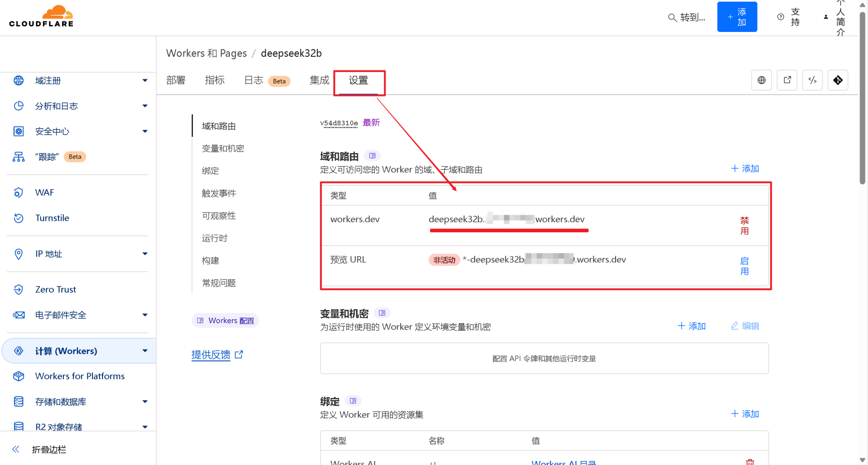Click the globe icon in top-right toolbar
Viewport: 868px width, 465px height.
click(761, 80)
